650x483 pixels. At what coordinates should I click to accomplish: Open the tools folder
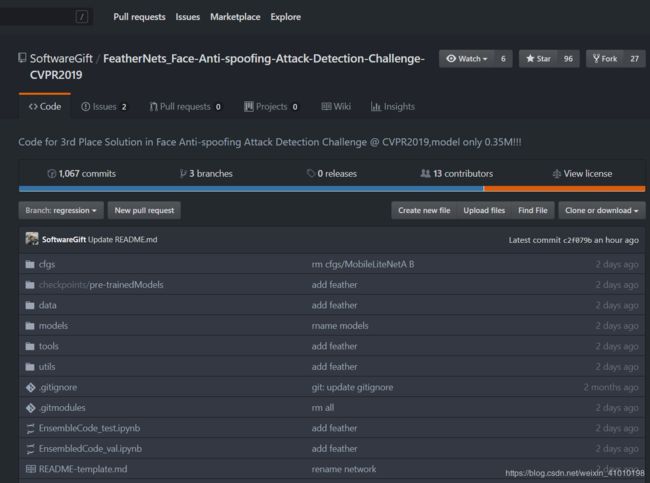pyautogui.click(x=49, y=346)
